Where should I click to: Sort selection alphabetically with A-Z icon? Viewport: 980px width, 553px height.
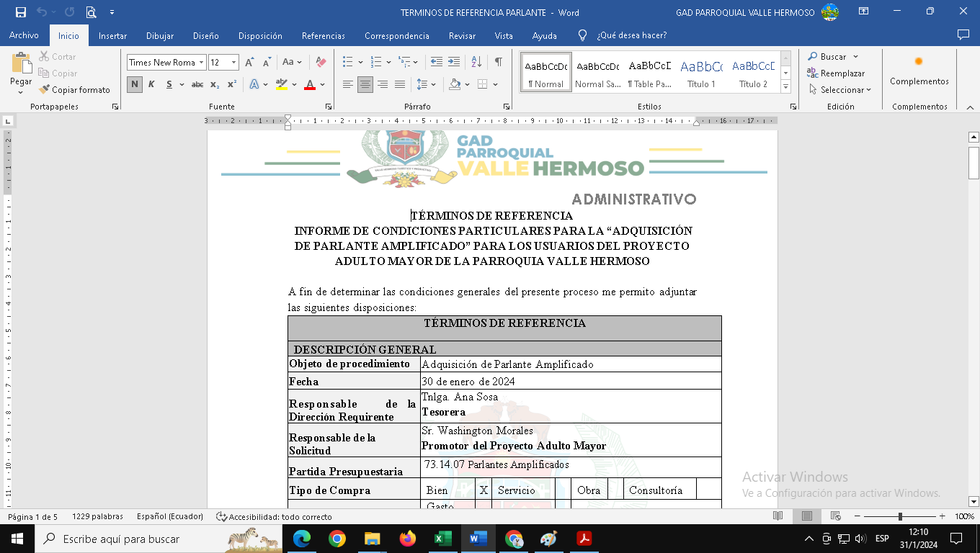pyautogui.click(x=476, y=63)
